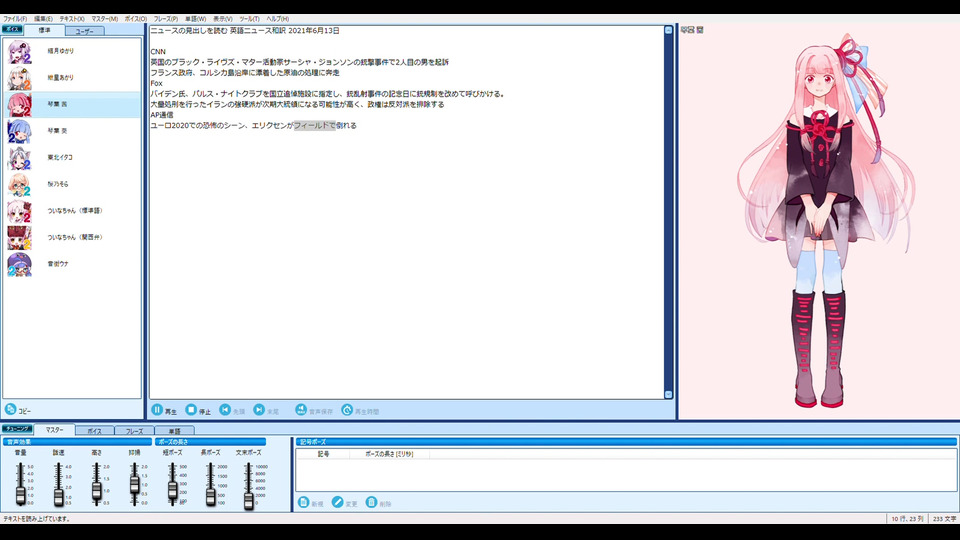Image resolution: width=960 pixels, height=540 pixels.
Task: Click the コピー copy voice icon
Action: tap(10, 410)
